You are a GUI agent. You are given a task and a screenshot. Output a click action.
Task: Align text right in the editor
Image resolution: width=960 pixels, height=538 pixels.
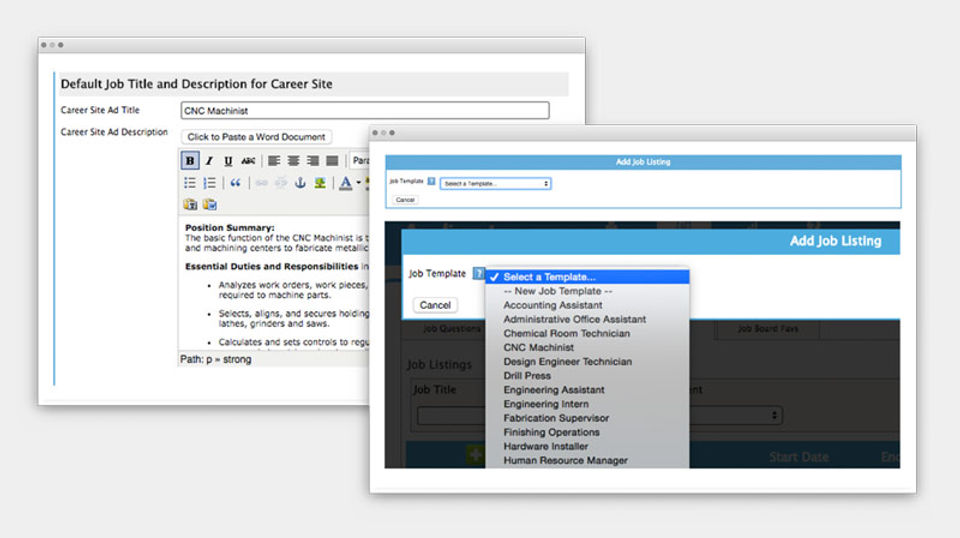point(313,160)
